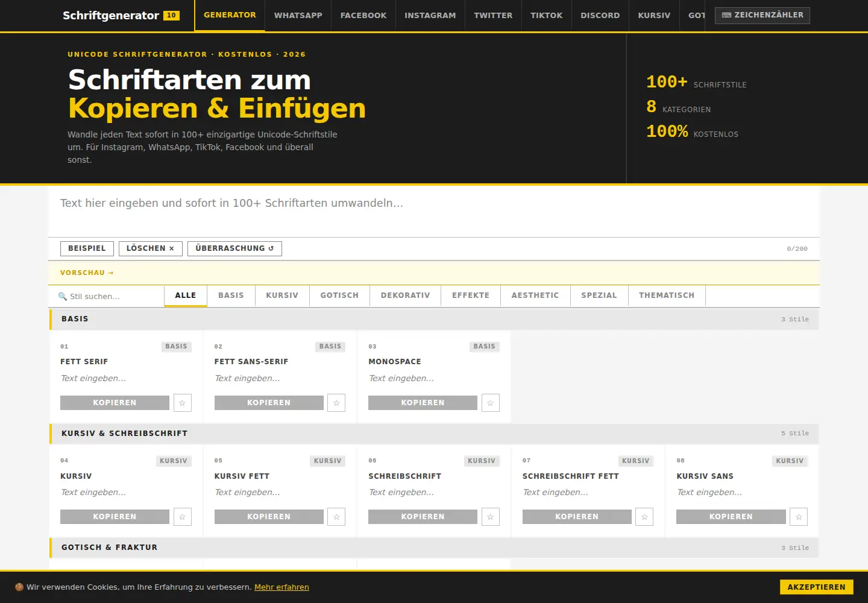Accept cookies with Akzeptieren
The image size is (868, 603).
pos(817,587)
